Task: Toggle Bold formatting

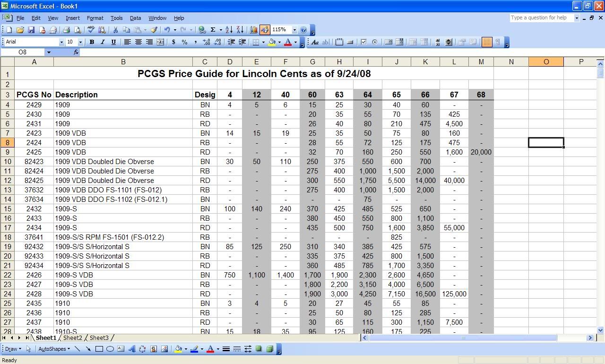Action: click(x=92, y=42)
